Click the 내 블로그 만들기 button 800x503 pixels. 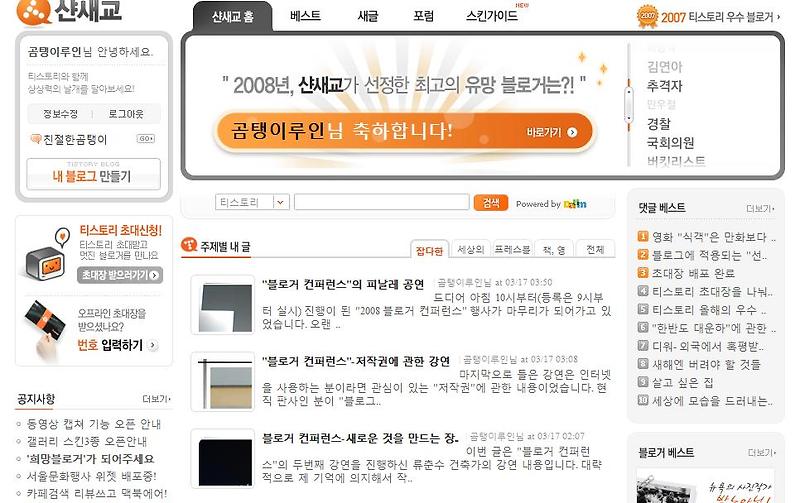tap(93, 174)
